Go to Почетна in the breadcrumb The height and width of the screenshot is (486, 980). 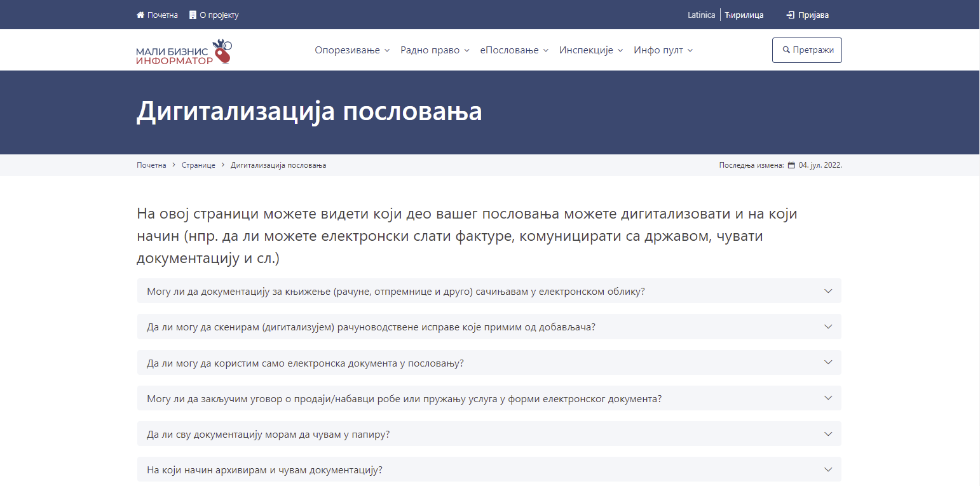pos(151,165)
